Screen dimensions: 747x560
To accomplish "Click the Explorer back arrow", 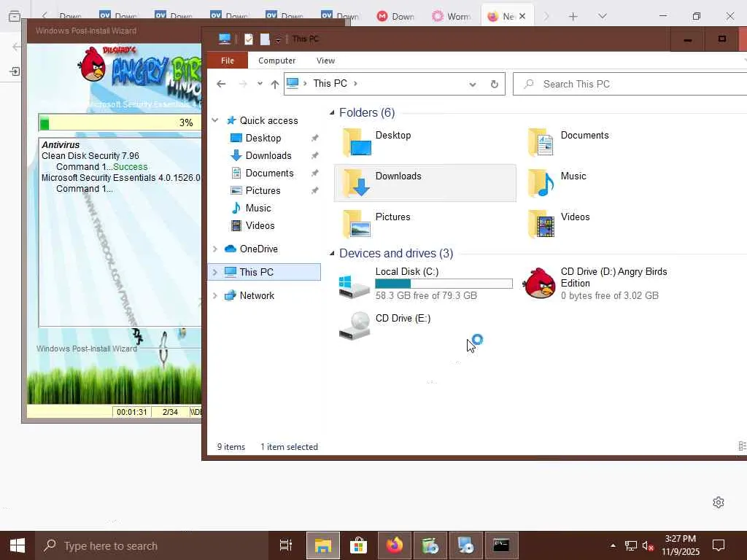I will point(221,84).
